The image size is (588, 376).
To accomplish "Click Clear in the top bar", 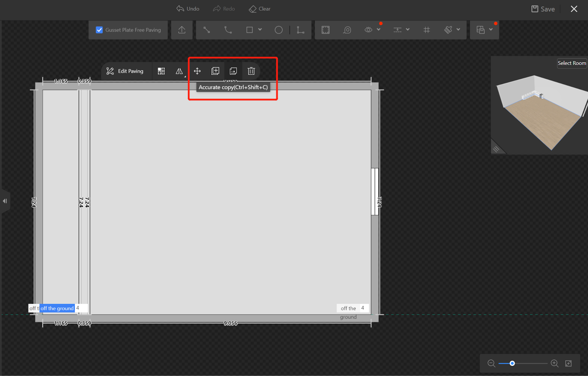I will click(x=259, y=9).
